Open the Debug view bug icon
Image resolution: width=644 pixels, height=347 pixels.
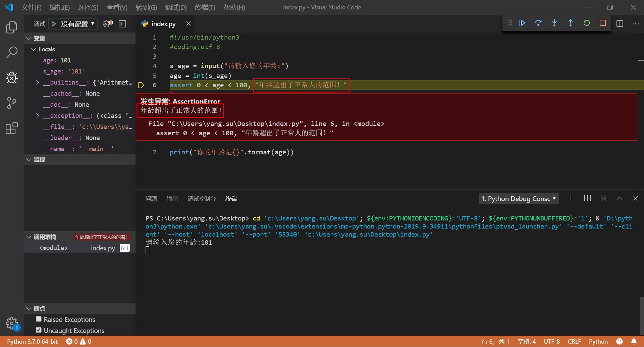coord(12,78)
